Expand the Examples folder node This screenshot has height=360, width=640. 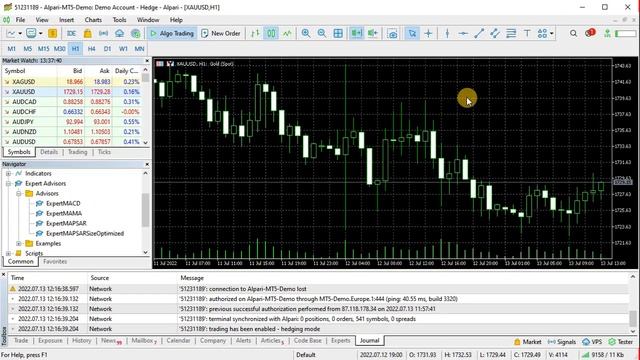[x=19, y=244]
